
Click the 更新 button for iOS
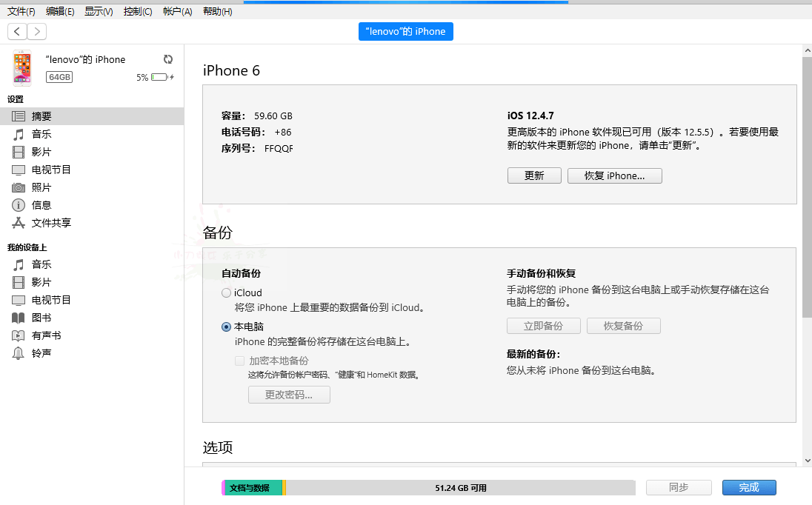tap(534, 175)
